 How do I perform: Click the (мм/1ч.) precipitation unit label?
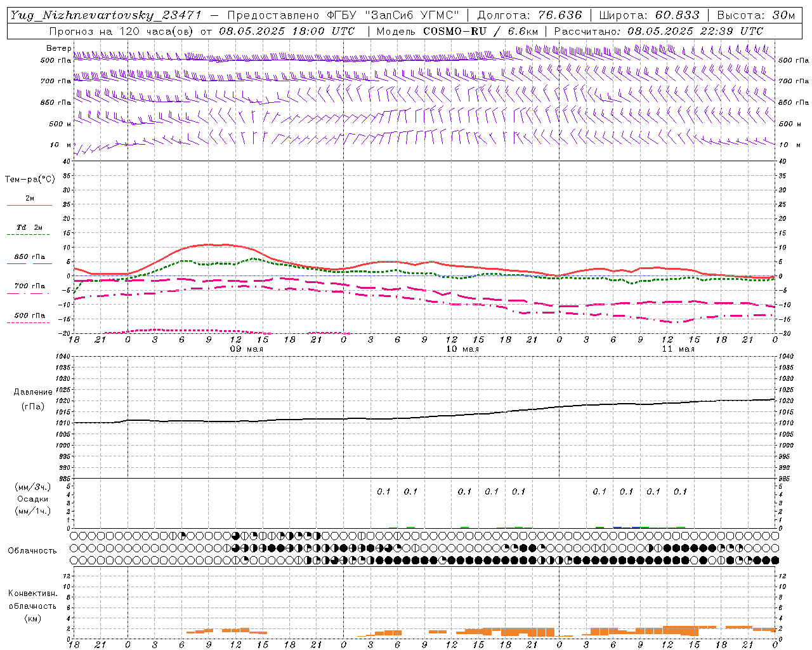point(33,511)
